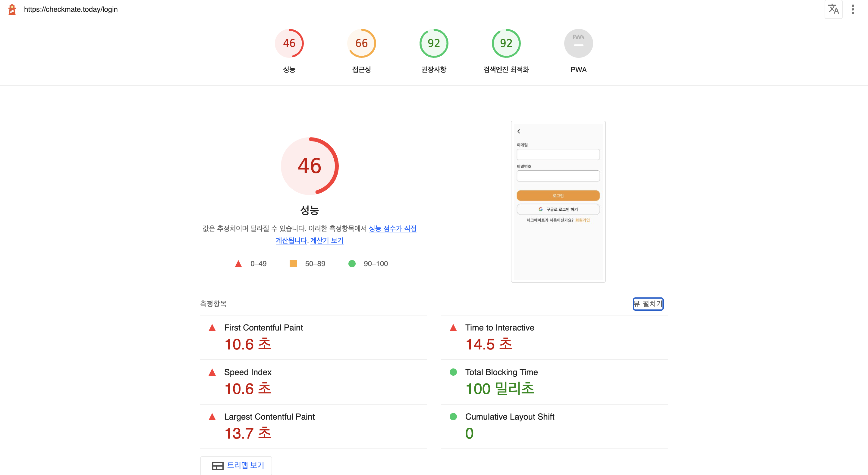Image resolution: width=868 pixels, height=475 pixels.
Task: Expand the Largest Contentful Paint metric
Action: pos(269,416)
